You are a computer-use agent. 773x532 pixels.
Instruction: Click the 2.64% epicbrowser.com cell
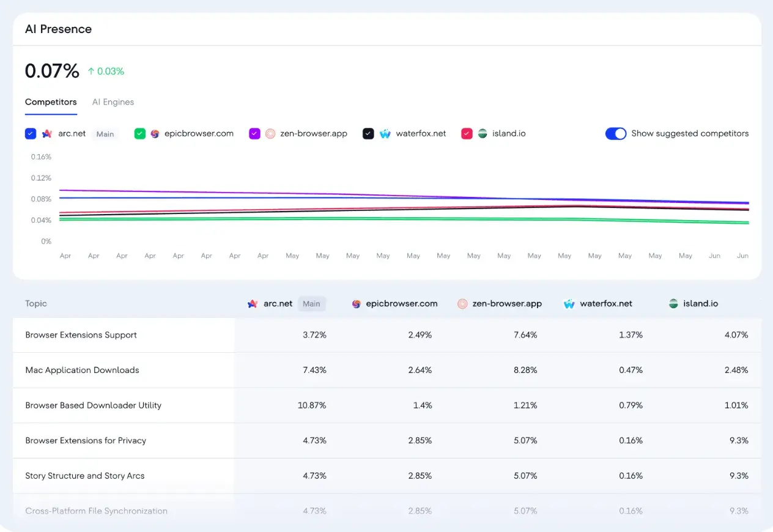pos(420,370)
